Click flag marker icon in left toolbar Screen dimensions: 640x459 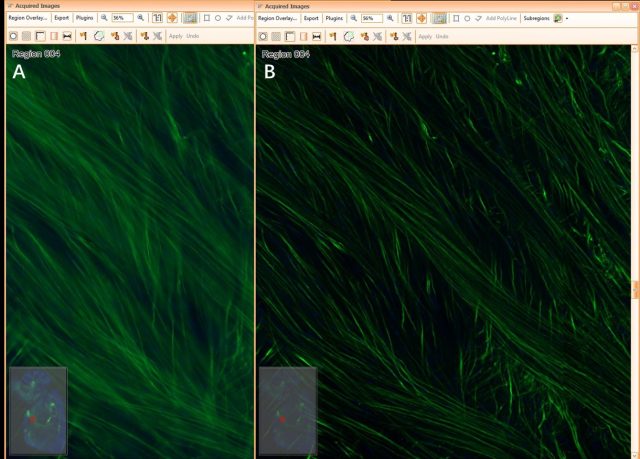(x=84, y=36)
